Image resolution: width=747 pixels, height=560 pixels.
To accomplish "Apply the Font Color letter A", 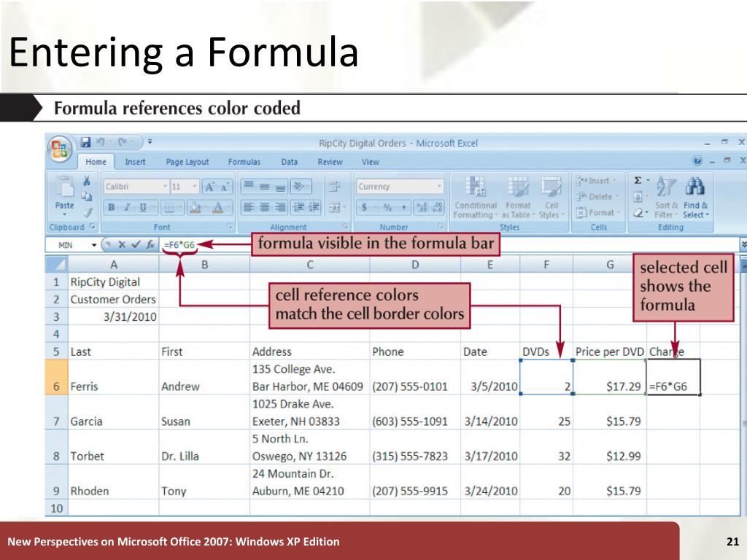I will [217, 207].
